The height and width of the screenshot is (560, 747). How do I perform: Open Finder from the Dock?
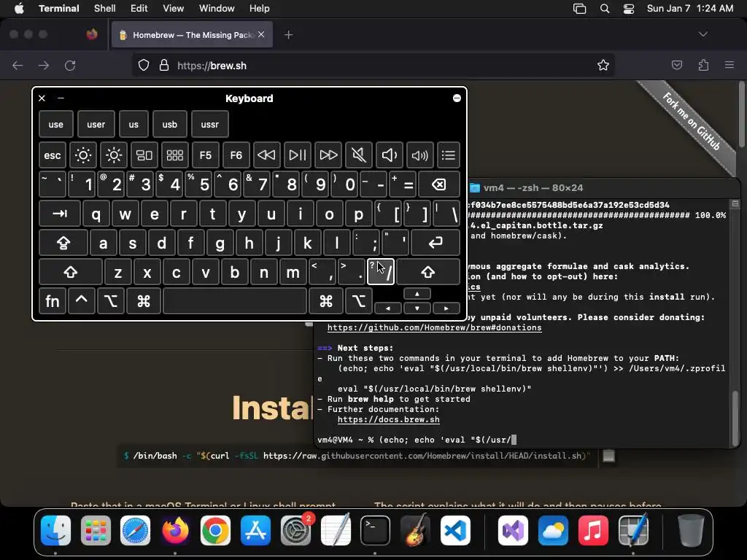pos(55,531)
